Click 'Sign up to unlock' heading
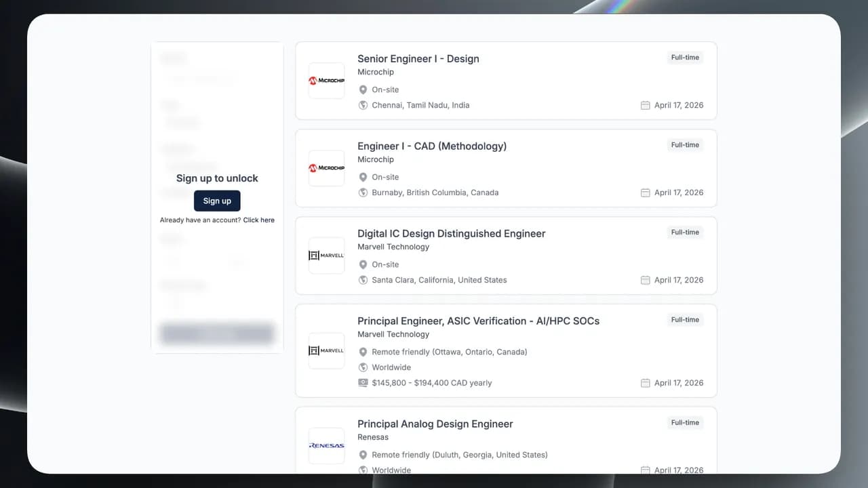 [217, 178]
